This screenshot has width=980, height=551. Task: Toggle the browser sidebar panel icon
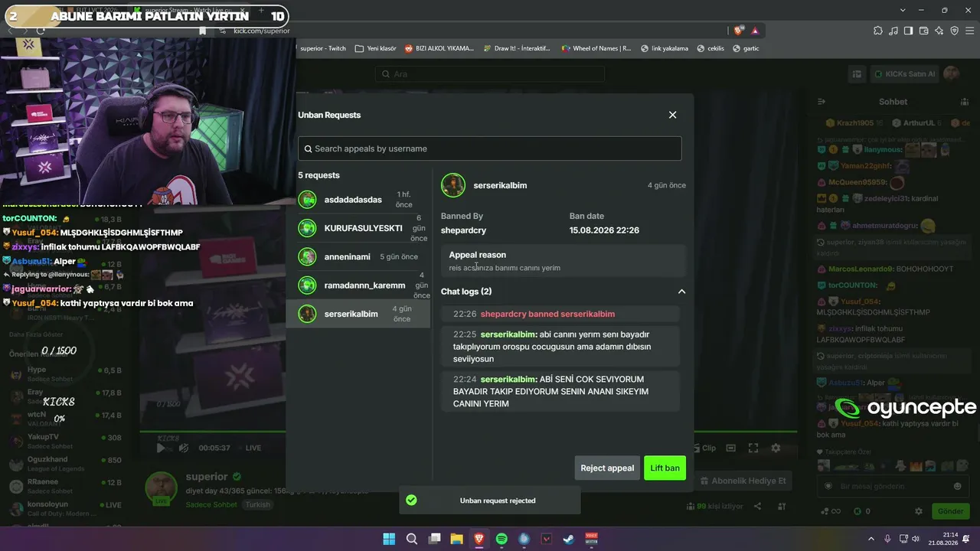click(909, 31)
